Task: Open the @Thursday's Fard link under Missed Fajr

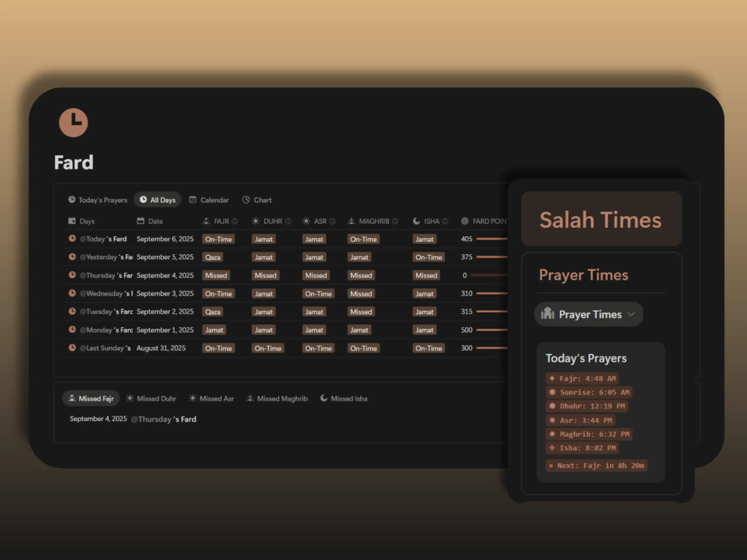Action: pos(163,419)
